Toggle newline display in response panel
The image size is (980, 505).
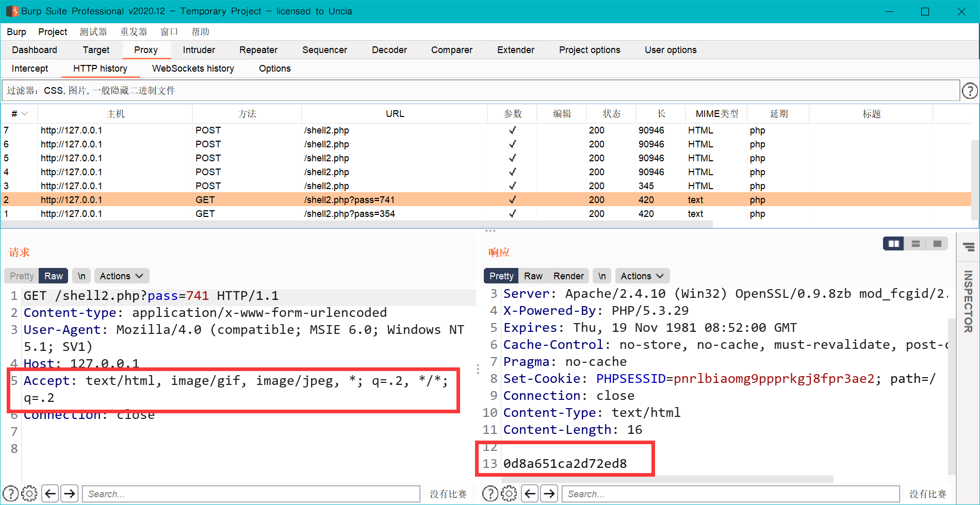602,276
